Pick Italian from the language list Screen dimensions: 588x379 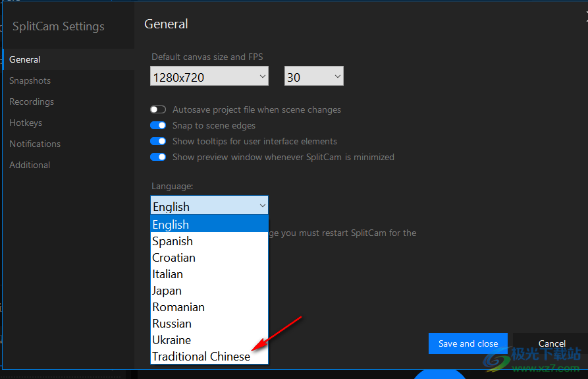coord(209,274)
